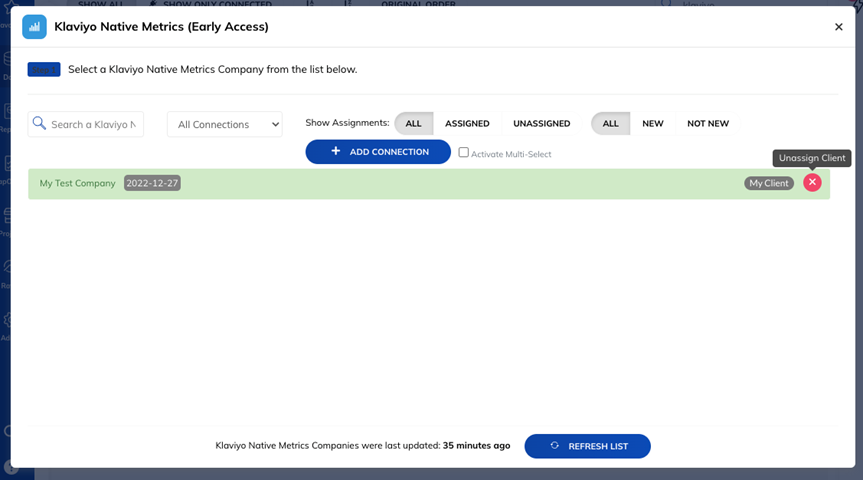Click the My Client badge
Screen dimensions: 863x480
(x=769, y=183)
